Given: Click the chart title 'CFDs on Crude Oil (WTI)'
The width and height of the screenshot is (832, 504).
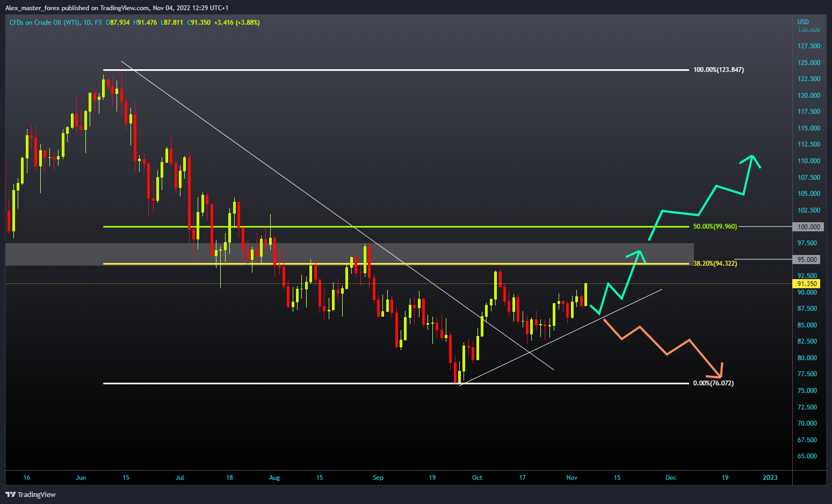Looking at the screenshot, I should [45, 23].
